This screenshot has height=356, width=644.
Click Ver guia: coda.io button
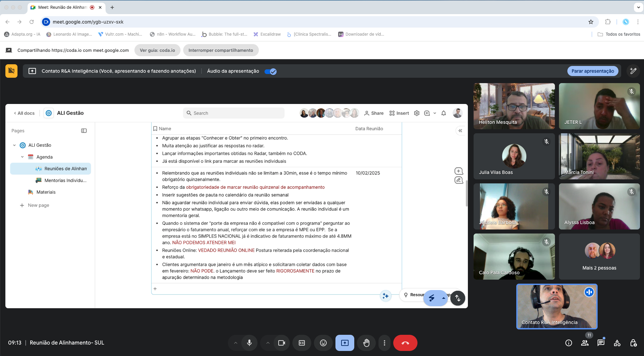[x=157, y=50]
